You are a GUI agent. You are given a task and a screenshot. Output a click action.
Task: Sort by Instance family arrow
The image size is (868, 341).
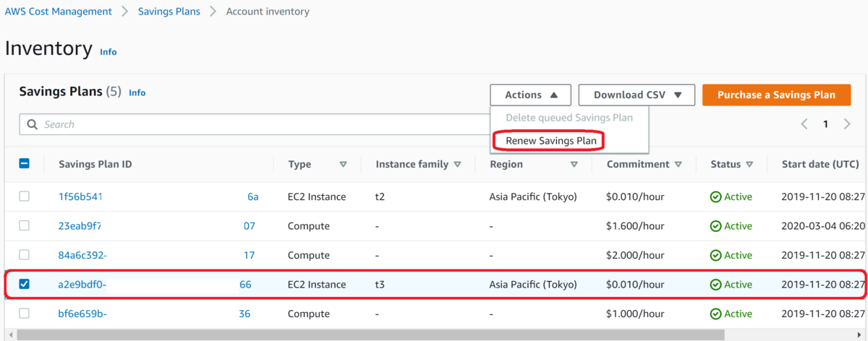(457, 165)
